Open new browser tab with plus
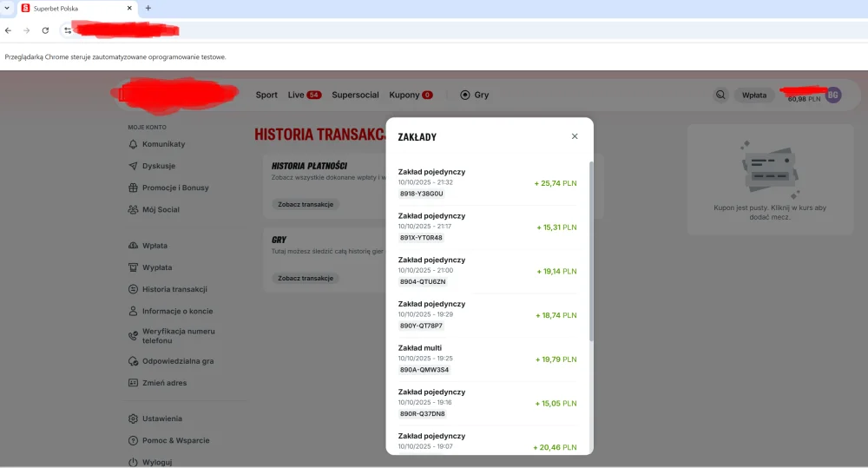Image resolution: width=868 pixels, height=468 pixels. point(148,8)
